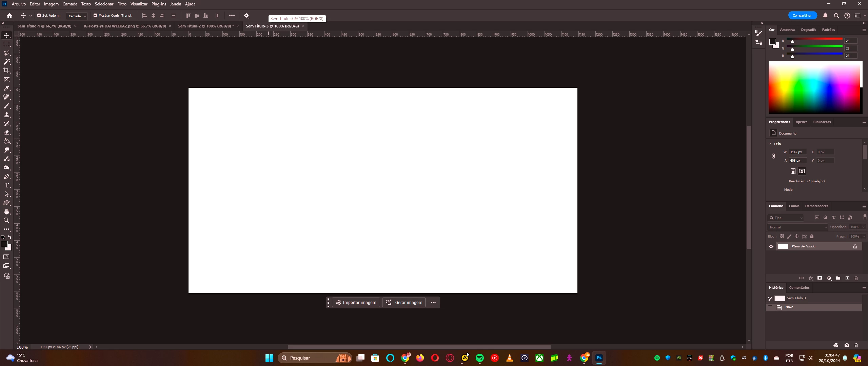Select the Brush tool
Screen dimensions: 868x366
6,106
